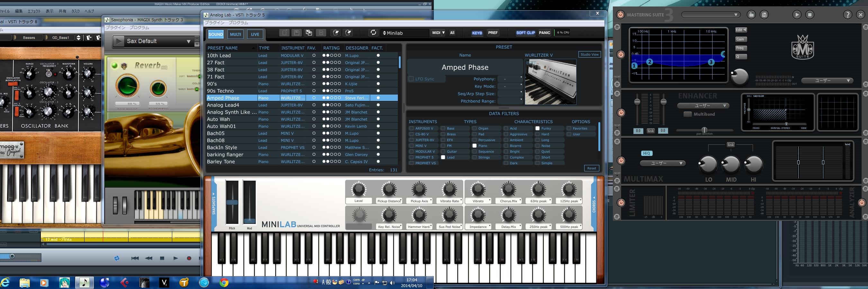Open the Minilab controller dropdown
The height and width of the screenshot is (289, 868).
pyautogui.click(x=405, y=33)
